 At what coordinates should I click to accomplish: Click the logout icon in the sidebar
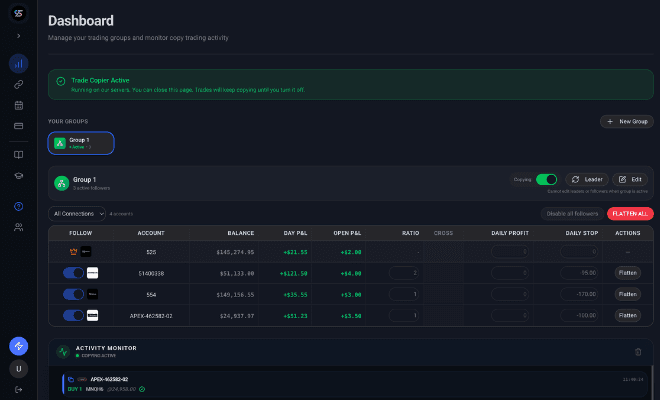coord(19,389)
